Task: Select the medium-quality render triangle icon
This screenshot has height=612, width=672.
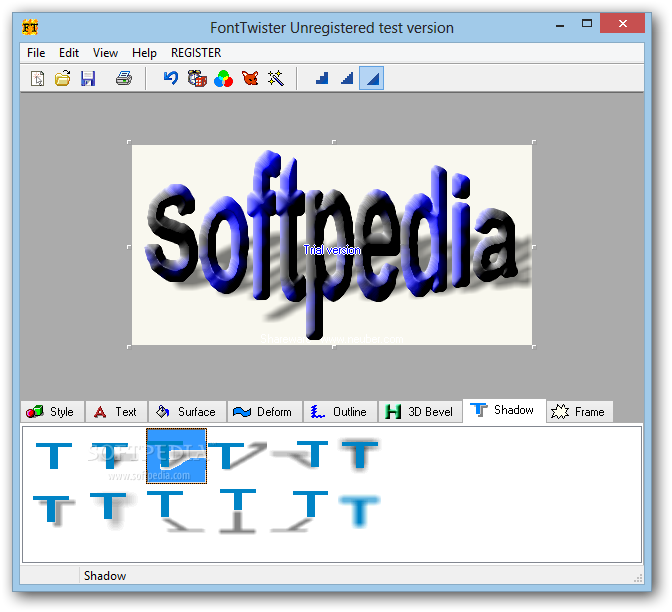Action: pyautogui.click(x=347, y=78)
